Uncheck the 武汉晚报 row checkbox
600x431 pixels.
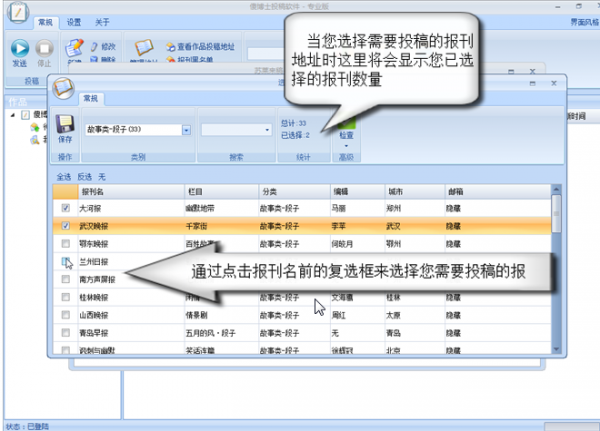point(66,226)
